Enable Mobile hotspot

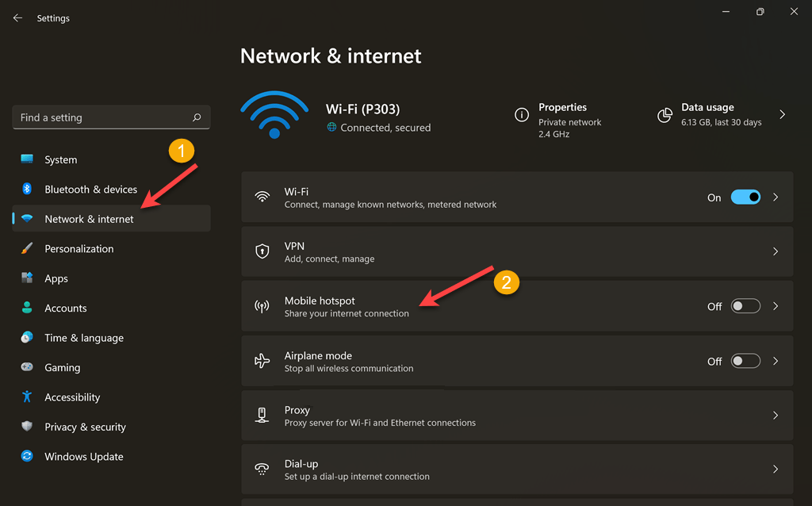coord(745,305)
